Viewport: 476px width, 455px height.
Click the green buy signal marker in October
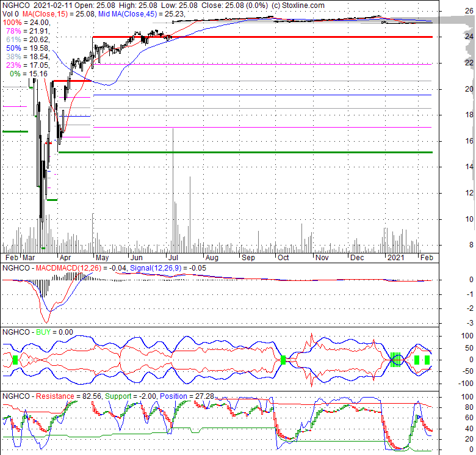[x=283, y=360]
